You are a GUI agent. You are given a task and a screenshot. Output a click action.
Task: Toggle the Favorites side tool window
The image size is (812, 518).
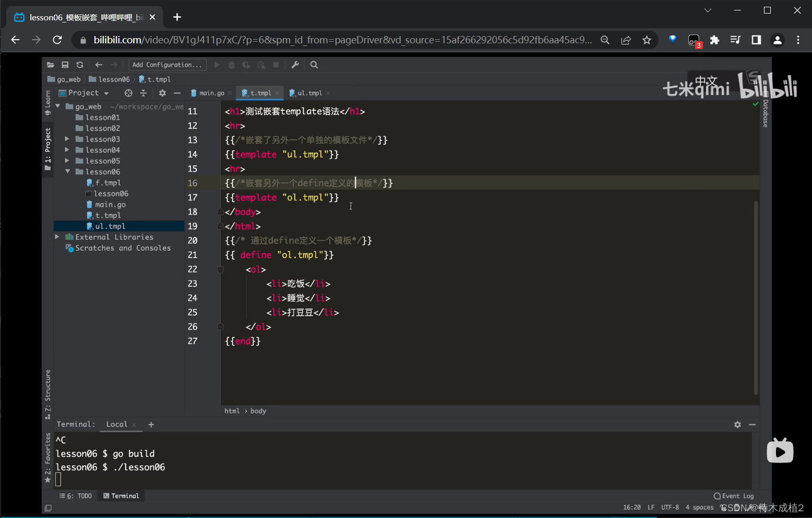(x=48, y=456)
